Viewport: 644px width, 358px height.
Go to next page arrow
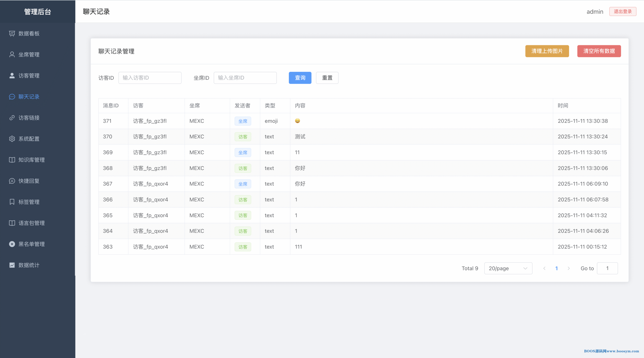[569, 268]
